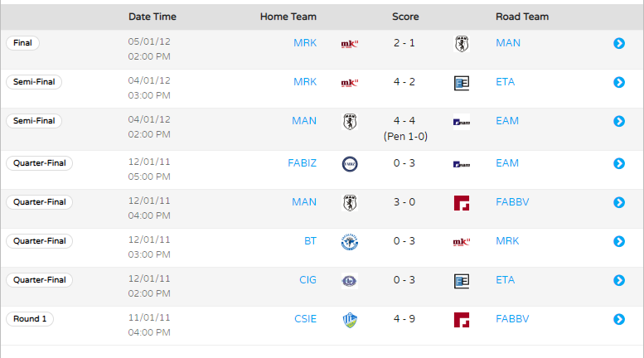Image resolution: width=644 pixels, height=358 pixels.
Task: Click the BT team crest logo
Action: 350,242
